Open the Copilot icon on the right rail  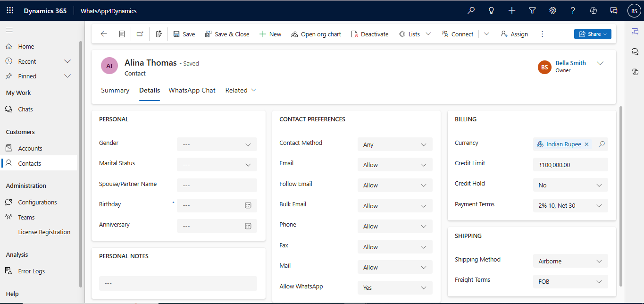tap(635, 72)
